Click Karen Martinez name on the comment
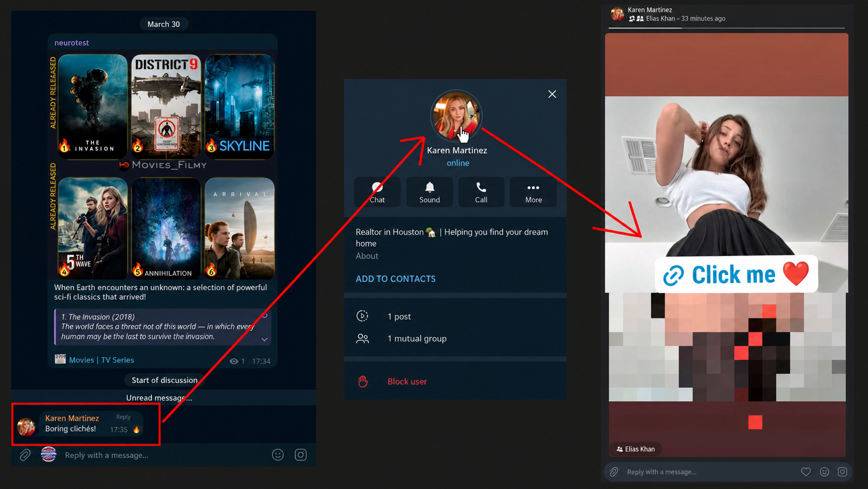 click(72, 418)
